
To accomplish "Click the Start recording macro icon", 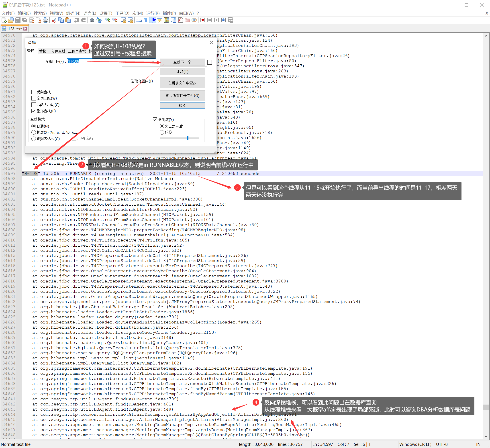I will 203,20.
